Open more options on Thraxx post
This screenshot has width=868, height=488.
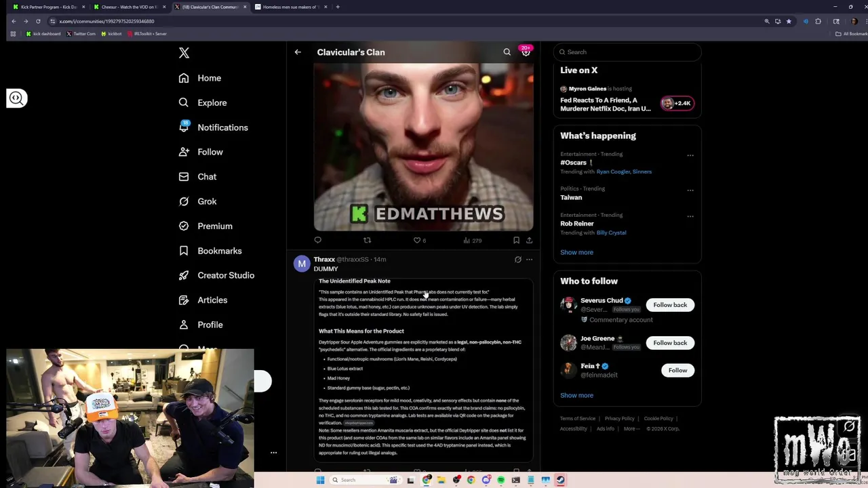point(530,259)
